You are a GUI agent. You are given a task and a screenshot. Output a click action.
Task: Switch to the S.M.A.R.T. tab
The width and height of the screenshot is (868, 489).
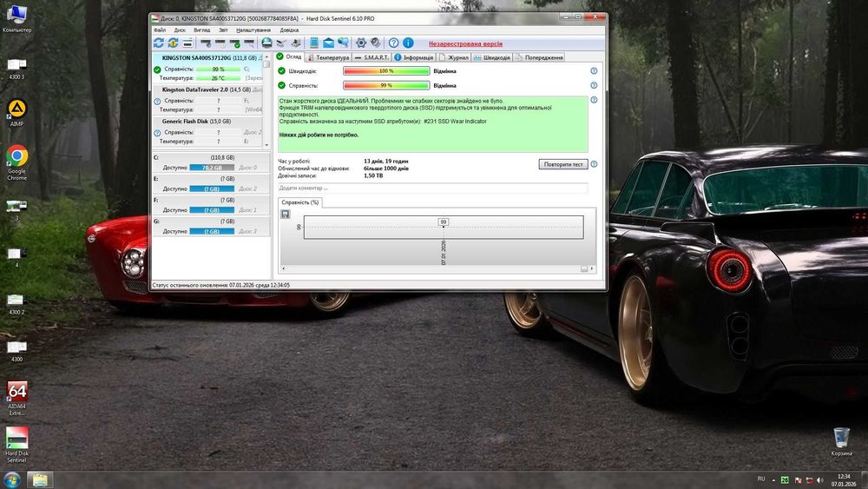pyautogui.click(x=372, y=57)
